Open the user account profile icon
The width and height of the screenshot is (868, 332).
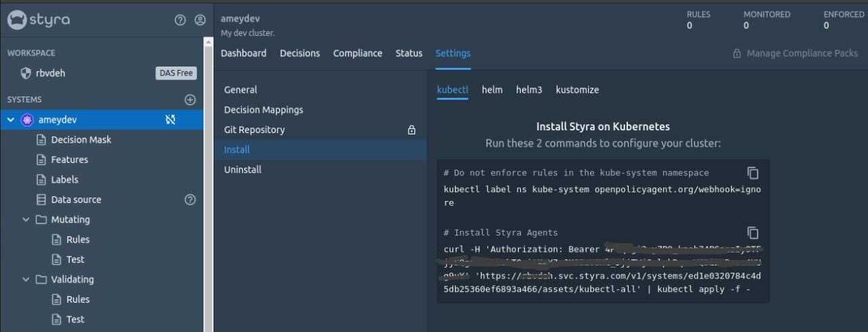pos(200,20)
